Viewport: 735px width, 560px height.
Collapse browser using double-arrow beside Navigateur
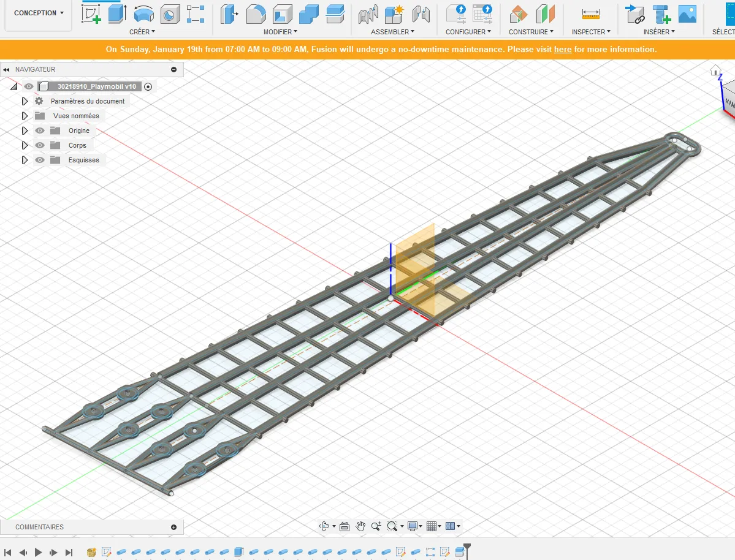(6, 69)
